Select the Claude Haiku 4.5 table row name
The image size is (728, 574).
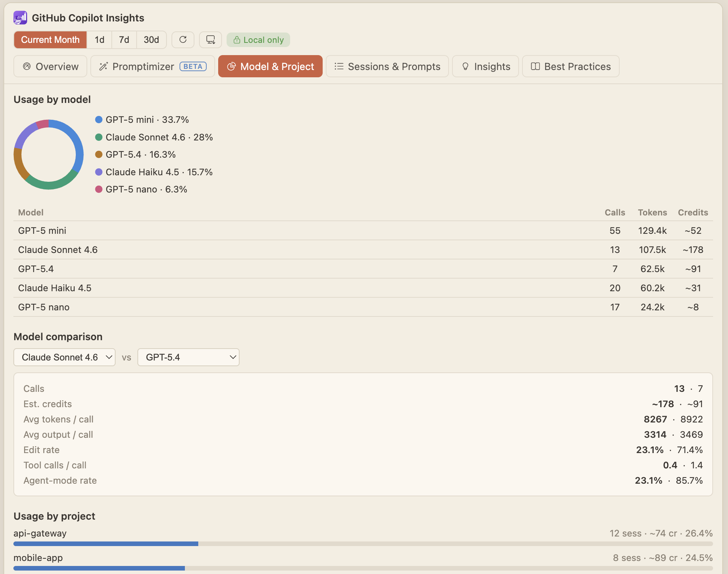coord(55,288)
